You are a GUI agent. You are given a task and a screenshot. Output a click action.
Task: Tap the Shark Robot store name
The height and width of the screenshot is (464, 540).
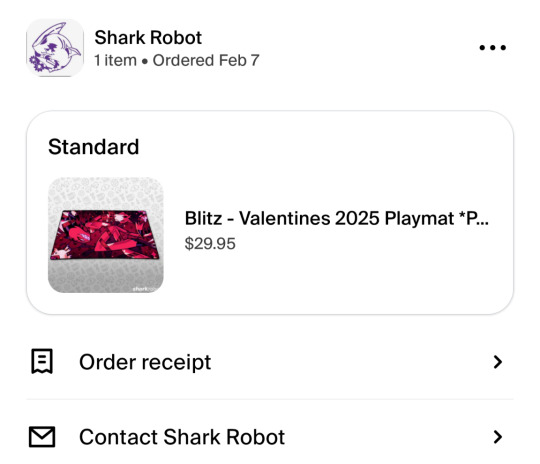(148, 37)
